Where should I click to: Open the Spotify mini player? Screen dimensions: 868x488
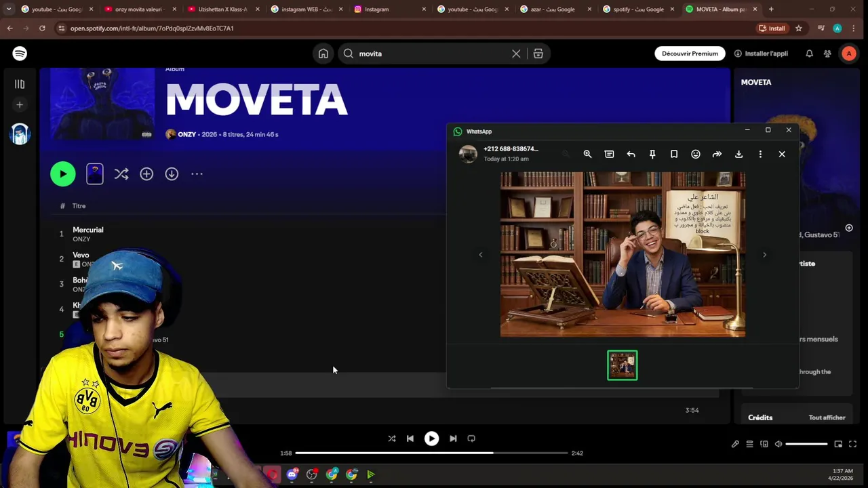click(838, 444)
